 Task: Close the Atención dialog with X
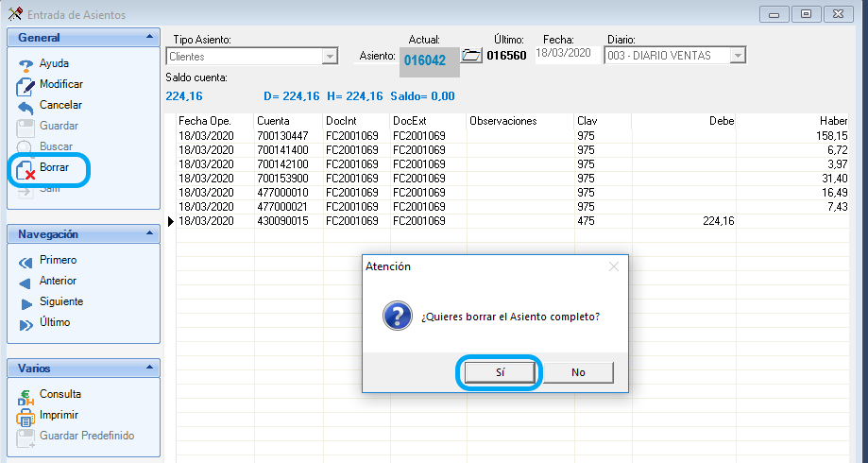click(x=613, y=266)
